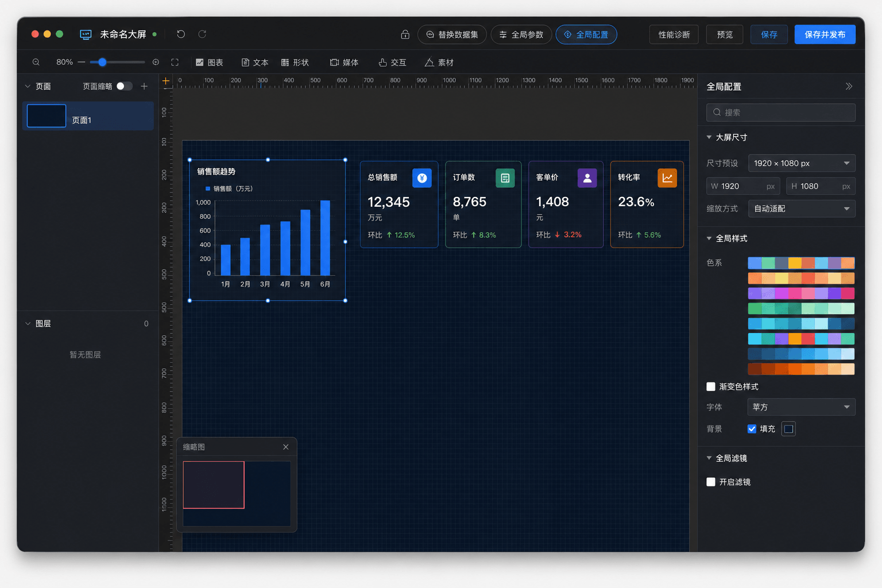
Task: Click the minimap viewport rectangle
Action: click(x=214, y=485)
